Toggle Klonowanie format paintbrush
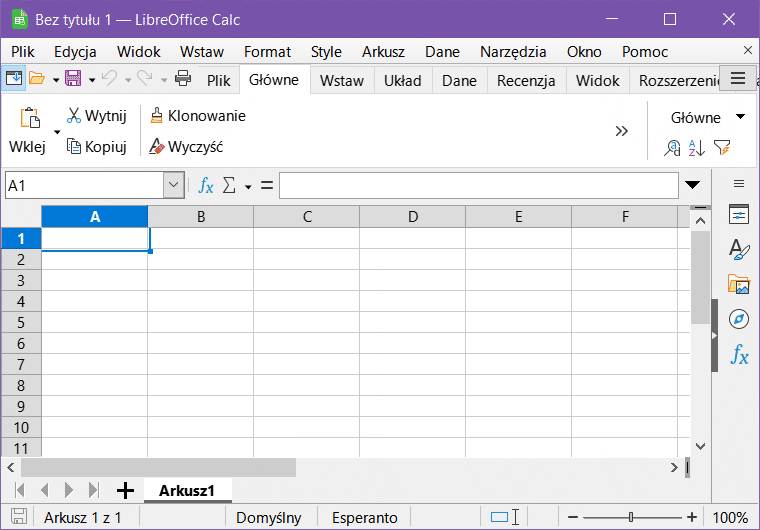The image size is (760, 530). point(198,116)
